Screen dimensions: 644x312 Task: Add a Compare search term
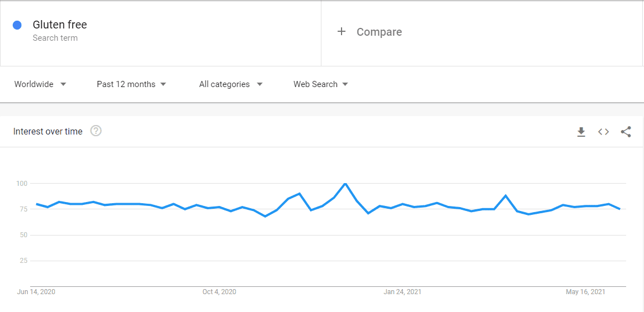(379, 32)
